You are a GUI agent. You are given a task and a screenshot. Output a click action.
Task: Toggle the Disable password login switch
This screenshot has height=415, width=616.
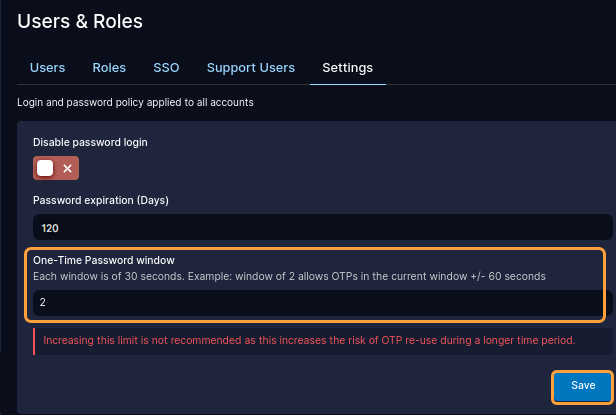(x=56, y=168)
